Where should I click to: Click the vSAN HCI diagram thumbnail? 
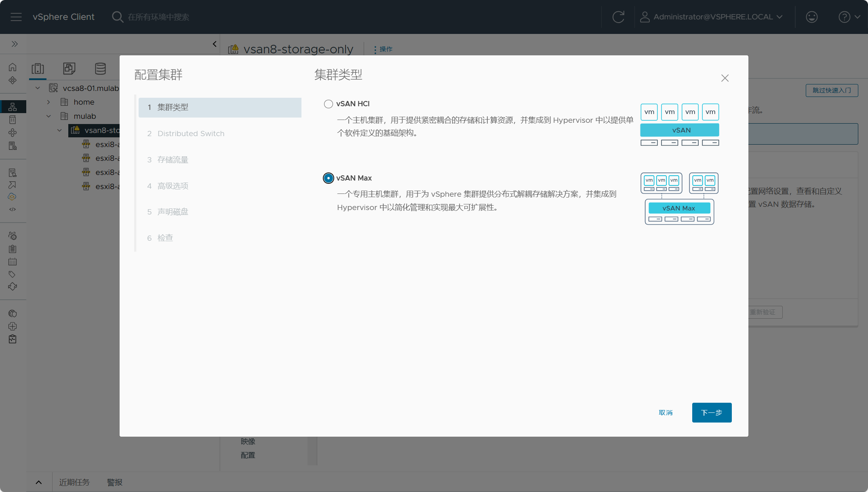pyautogui.click(x=680, y=125)
